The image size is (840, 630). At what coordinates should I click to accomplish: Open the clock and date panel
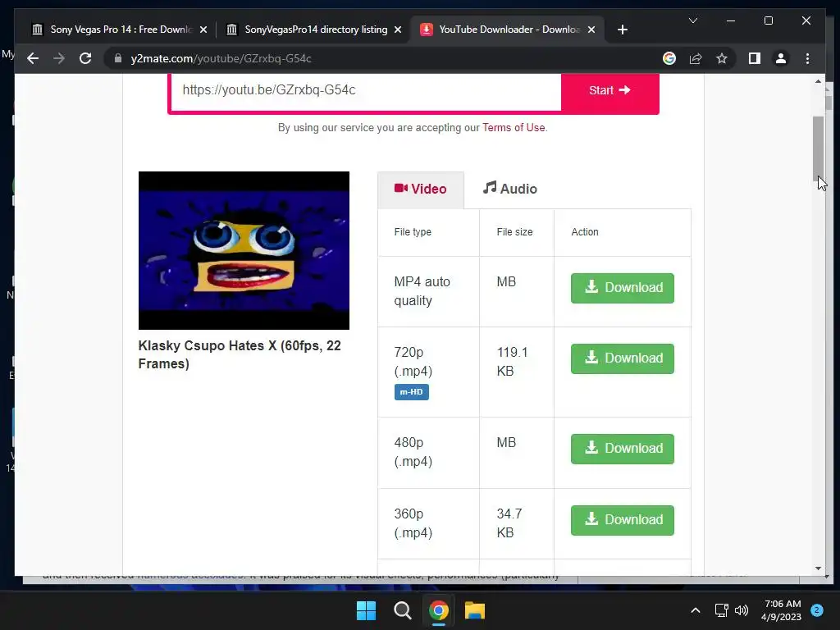coord(782,610)
